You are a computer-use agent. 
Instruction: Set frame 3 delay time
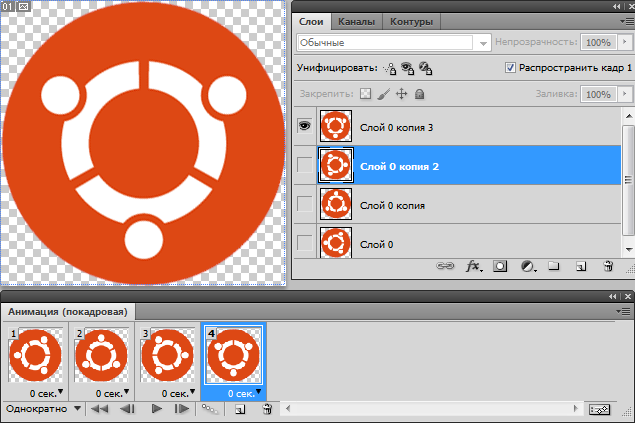click(x=178, y=393)
